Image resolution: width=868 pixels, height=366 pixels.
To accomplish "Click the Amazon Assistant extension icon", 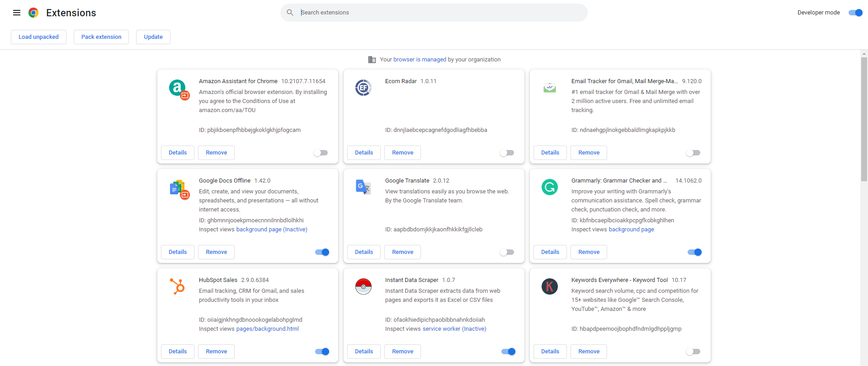I will point(179,89).
